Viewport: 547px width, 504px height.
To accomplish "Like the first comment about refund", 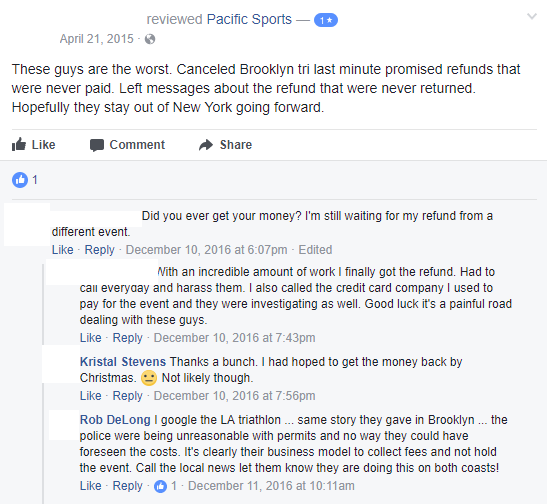I will pyautogui.click(x=63, y=250).
